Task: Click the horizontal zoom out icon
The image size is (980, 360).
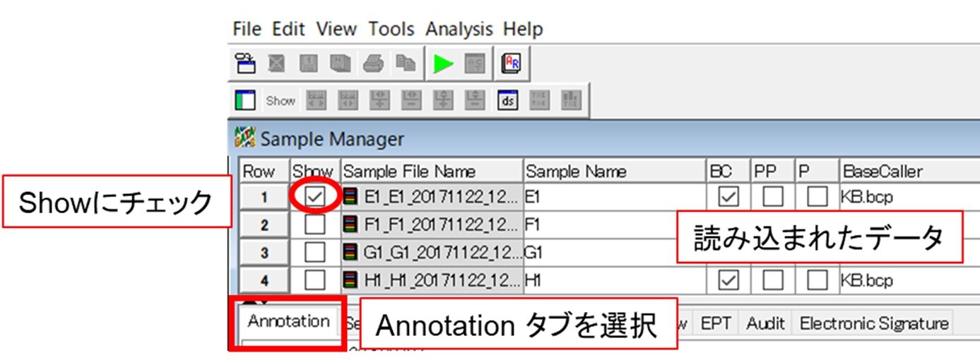Action: tap(411, 100)
